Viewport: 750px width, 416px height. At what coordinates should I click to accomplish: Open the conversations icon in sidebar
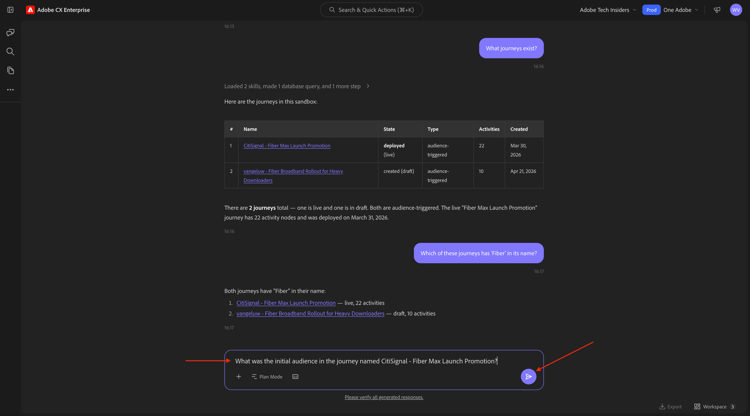click(10, 33)
